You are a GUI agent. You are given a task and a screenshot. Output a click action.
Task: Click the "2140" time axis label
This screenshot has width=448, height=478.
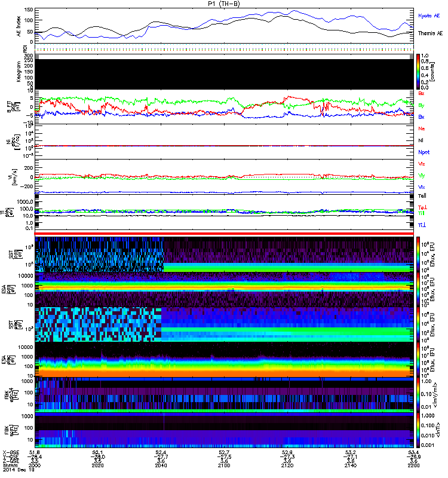point(351,465)
